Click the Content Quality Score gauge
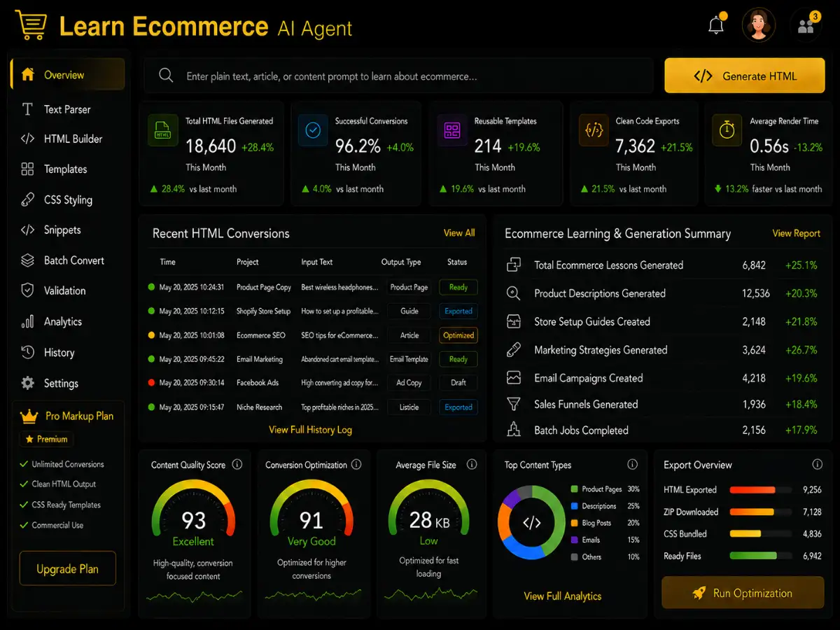 coord(193,510)
